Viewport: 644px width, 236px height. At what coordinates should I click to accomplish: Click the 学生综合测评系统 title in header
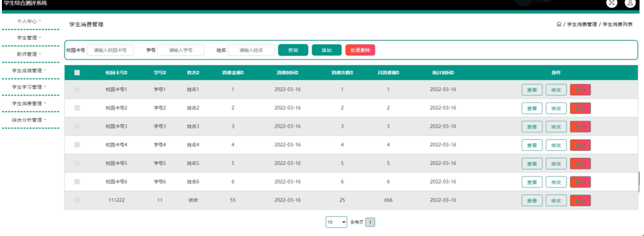point(25,3)
